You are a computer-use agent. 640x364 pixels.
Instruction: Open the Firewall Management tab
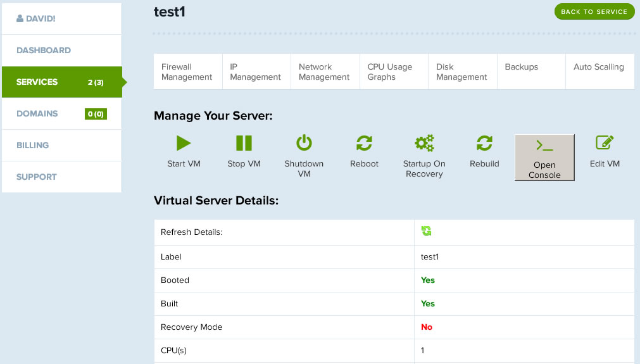click(188, 72)
